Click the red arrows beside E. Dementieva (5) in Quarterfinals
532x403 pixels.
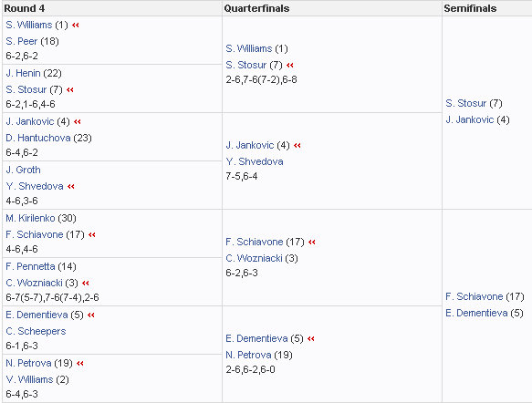point(311,338)
